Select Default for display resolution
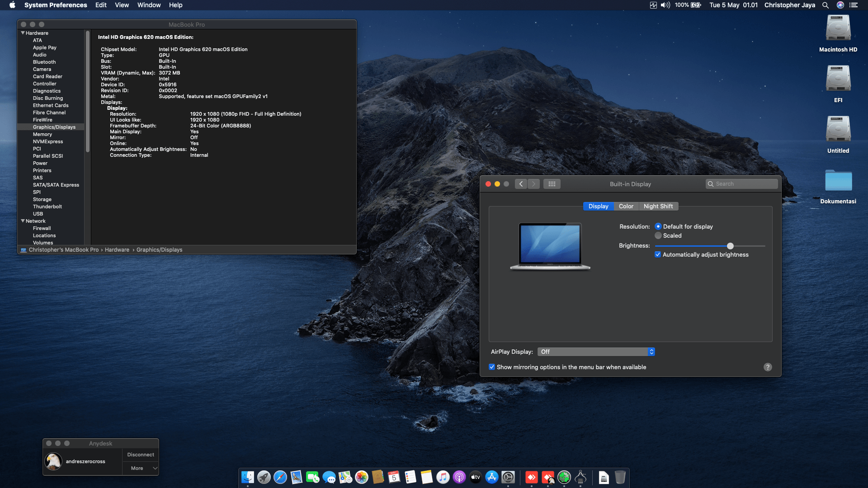This screenshot has height=488, width=868. pos(658,226)
